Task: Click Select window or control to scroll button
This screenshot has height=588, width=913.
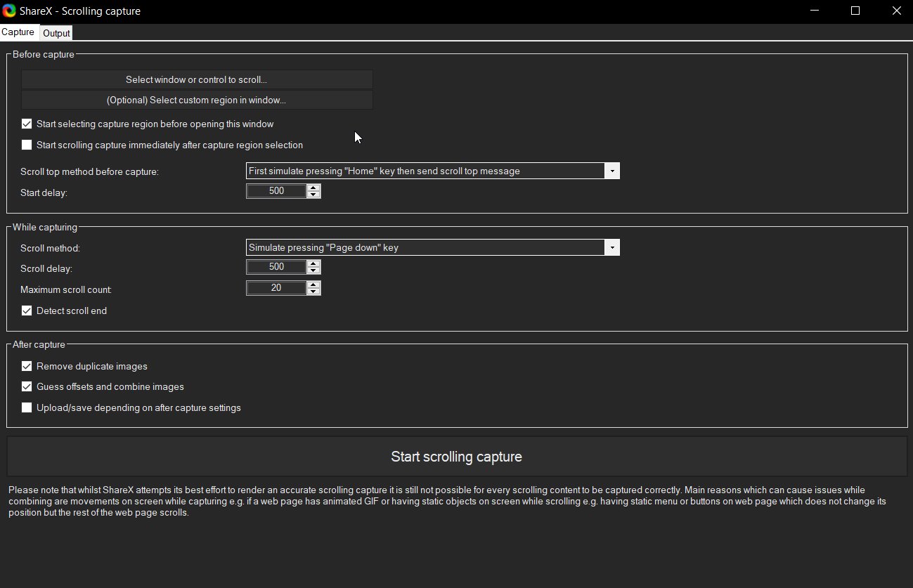Action: [196, 80]
